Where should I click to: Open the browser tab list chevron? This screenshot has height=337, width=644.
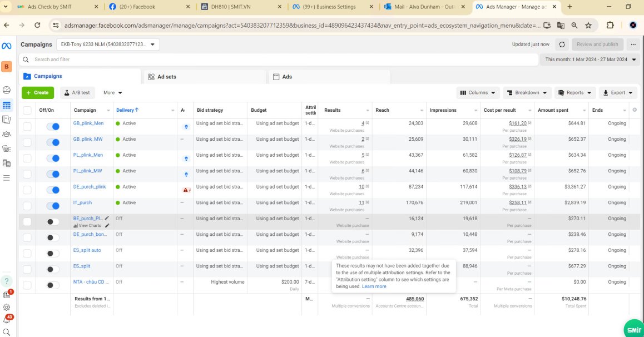tap(6, 7)
